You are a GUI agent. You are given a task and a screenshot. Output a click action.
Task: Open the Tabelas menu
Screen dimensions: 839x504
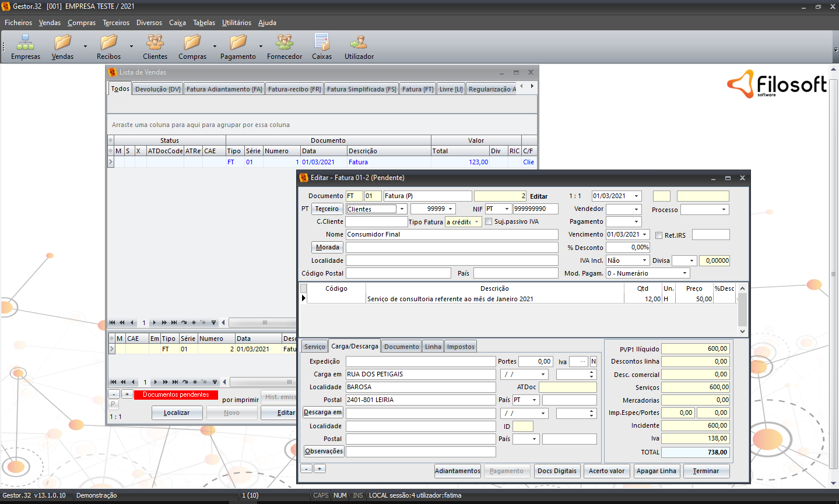tap(204, 23)
